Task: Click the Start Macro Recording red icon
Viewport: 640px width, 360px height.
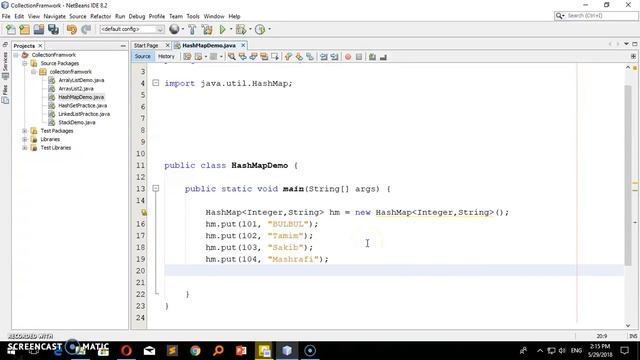Action: [x=348, y=57]
